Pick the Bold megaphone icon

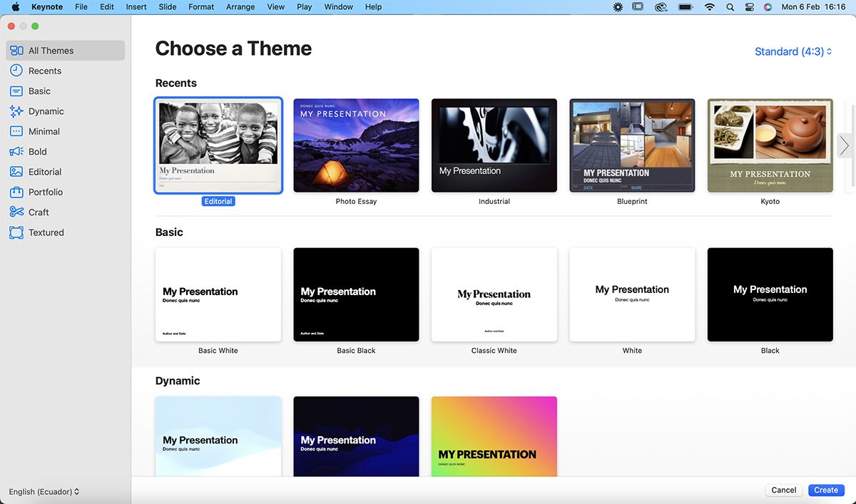click(16, 152)
